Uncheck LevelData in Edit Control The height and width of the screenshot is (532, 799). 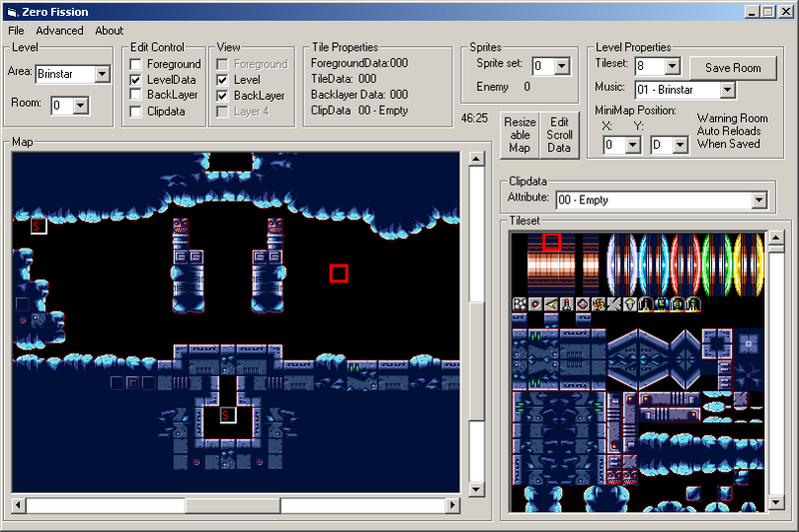(136, 80)
